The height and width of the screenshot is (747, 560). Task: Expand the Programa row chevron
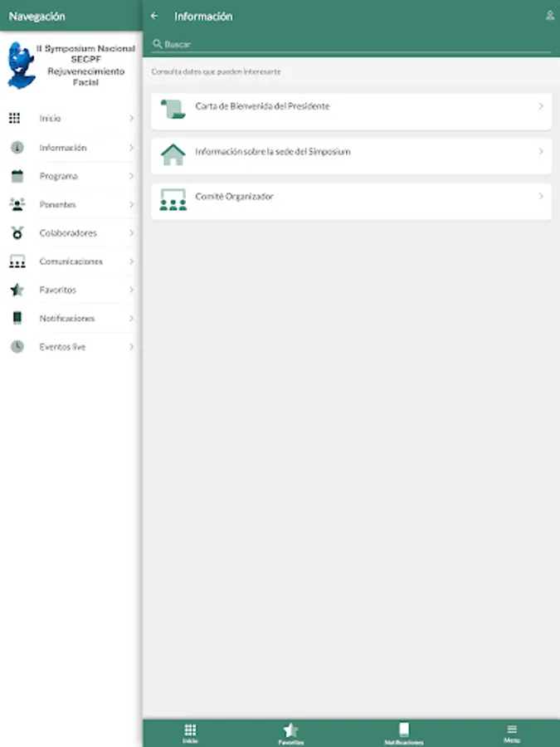[x=131, y=176]
